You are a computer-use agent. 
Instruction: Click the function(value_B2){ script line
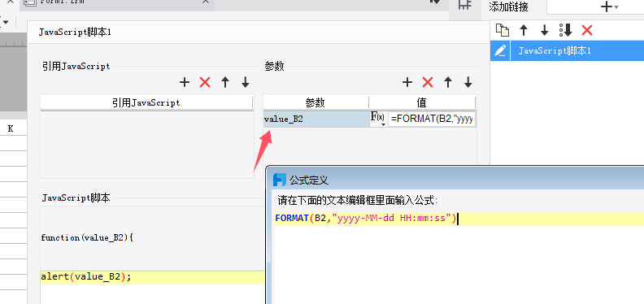click(x=87, y=238)
